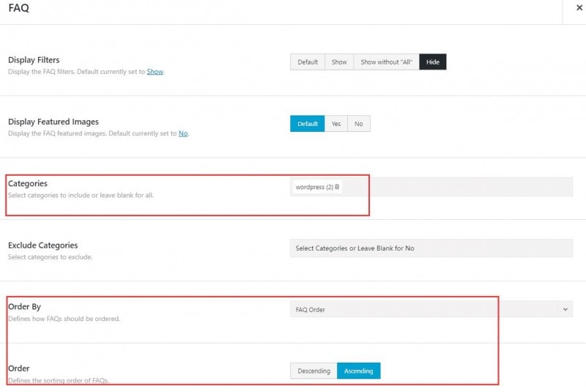Click the FAQ panel title
Image resolution: width=586 pixels, height=392 pixels.
[18, 8]
